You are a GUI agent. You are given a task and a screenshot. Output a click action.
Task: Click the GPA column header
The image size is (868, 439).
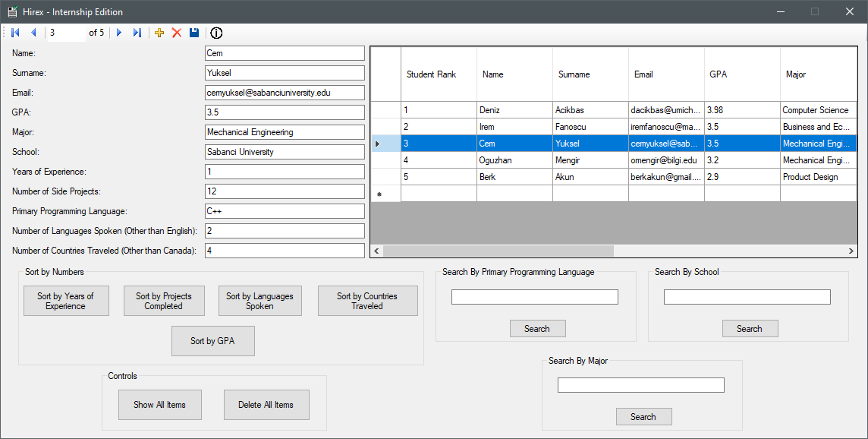pos(742,74)
